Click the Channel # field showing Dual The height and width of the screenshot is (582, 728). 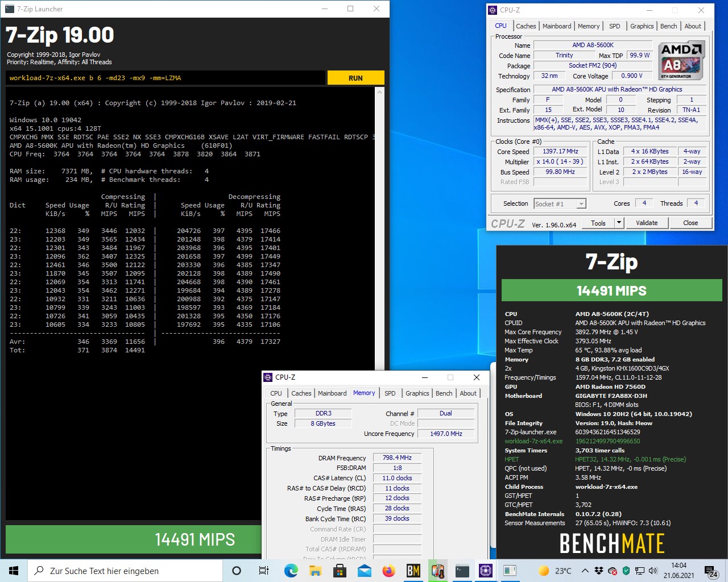point(446,414)
